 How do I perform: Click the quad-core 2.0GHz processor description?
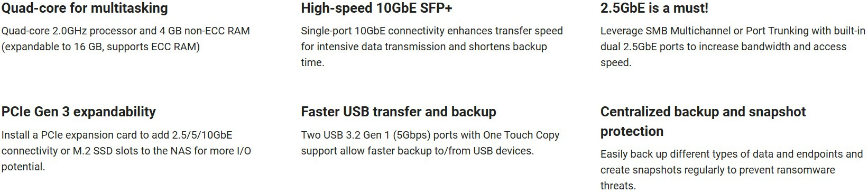pyautogui.click(x=126, y=39)
